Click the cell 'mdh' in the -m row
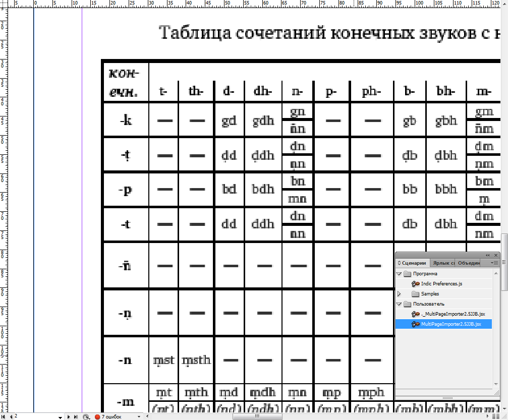 [263, 392]
